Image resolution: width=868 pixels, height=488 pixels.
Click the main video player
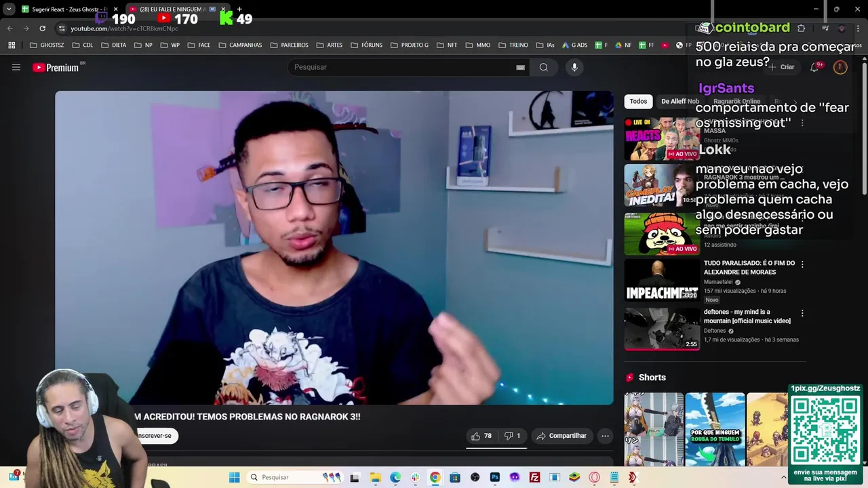pyautogui.click(x=334, y=247)
